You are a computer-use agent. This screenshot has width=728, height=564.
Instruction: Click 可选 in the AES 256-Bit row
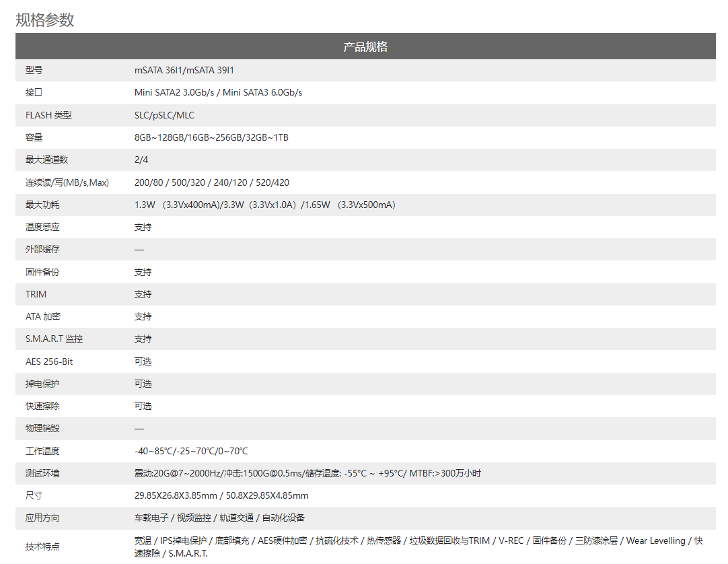(143, 362)
